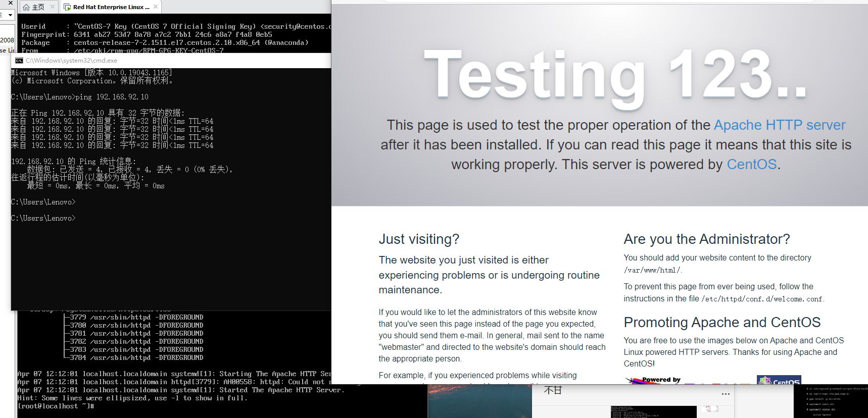Click the 'Are you the Administrator?' heading

tap(706, 239)
